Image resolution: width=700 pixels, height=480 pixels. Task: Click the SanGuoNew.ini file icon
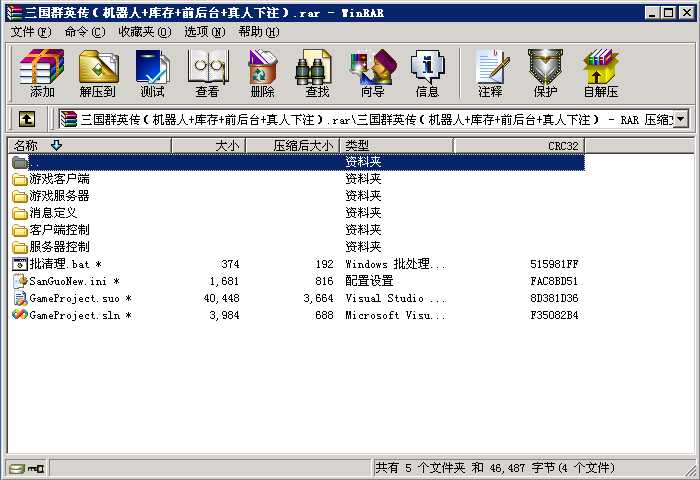coord(20,281)
